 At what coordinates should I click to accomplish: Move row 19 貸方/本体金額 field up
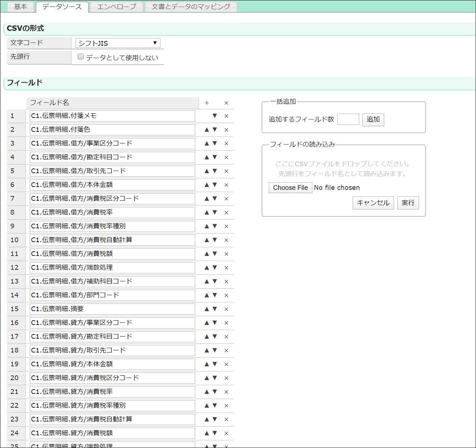click(x=207, y=364)
